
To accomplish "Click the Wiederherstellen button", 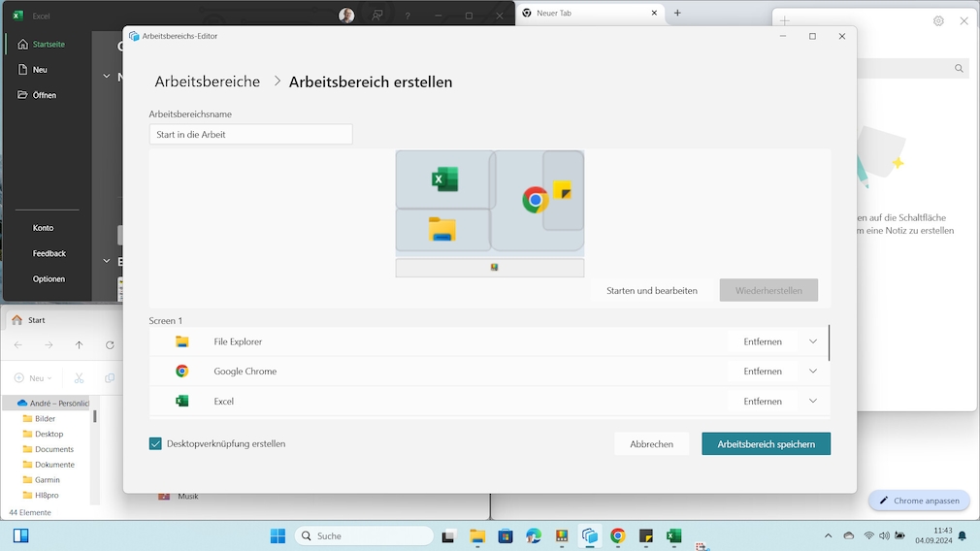I will click(x=768, y=290).
